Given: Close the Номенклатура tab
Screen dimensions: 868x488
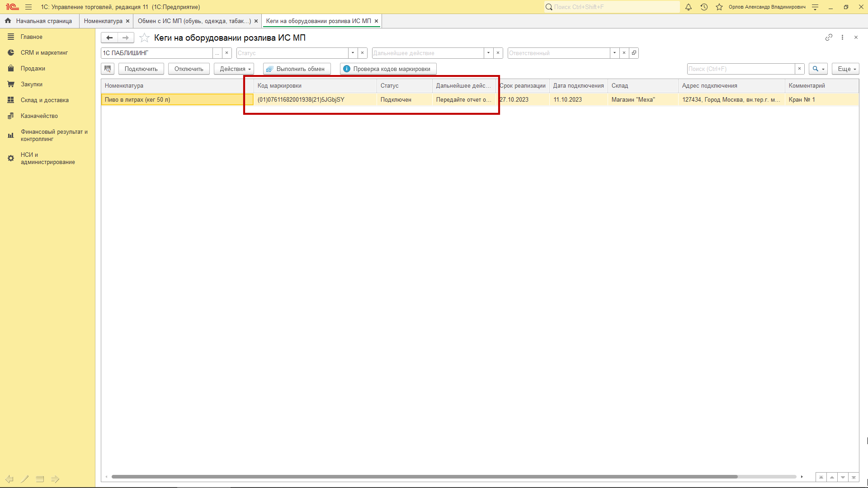Looking at the screenshot, I should (x=127, y=21).
